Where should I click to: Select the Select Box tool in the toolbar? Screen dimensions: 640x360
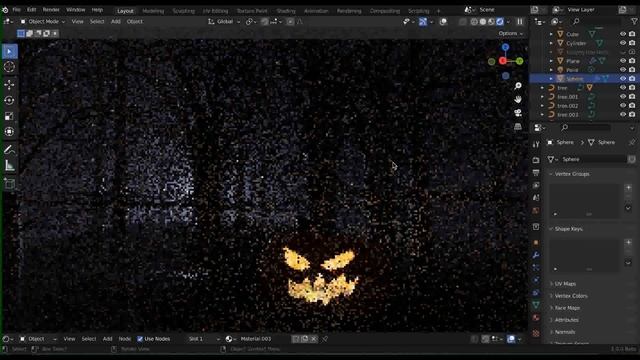[9, 51]
